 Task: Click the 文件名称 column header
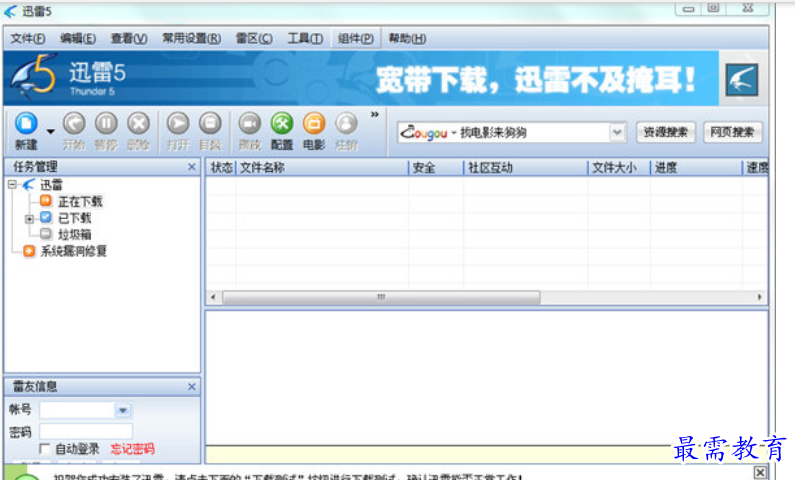(322, 168)
